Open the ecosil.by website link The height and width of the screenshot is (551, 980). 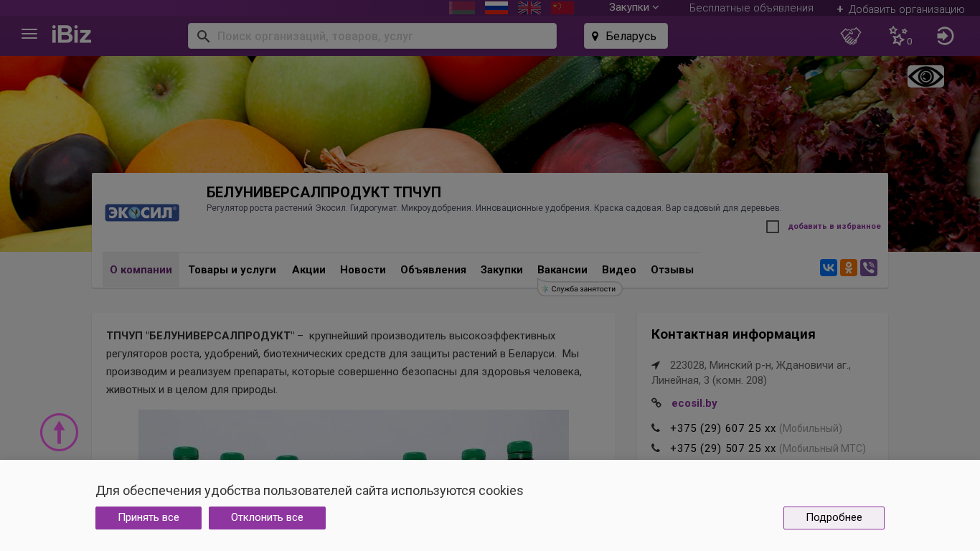694,403
